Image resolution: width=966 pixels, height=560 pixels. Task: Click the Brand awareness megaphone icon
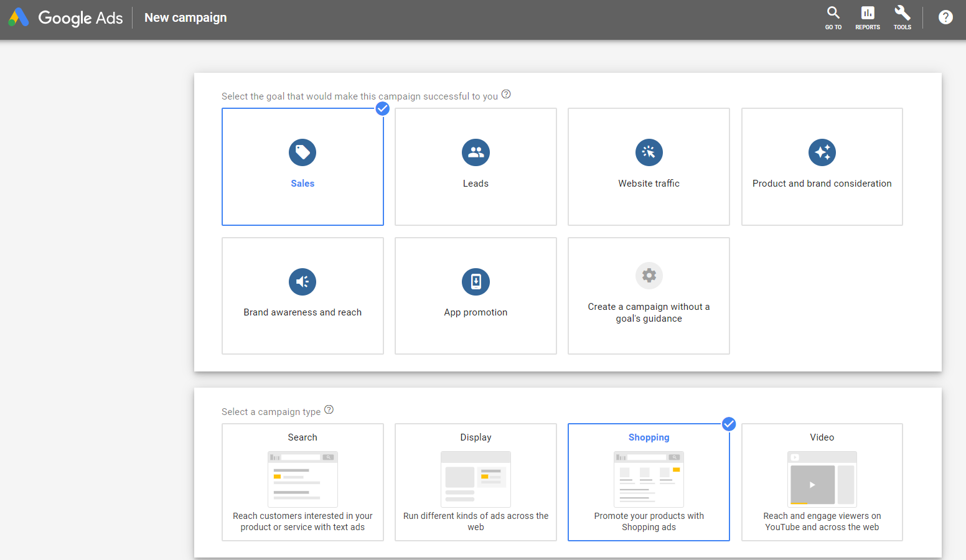coord(302,282)
